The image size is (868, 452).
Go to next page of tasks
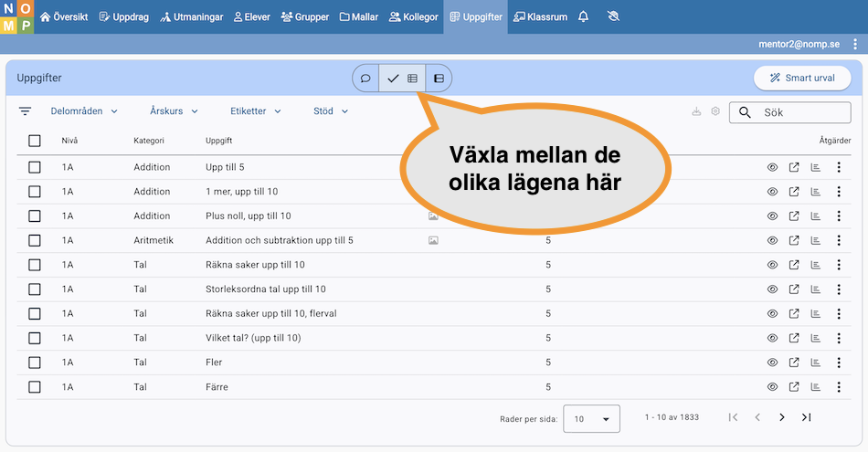(x=782, y=417)
